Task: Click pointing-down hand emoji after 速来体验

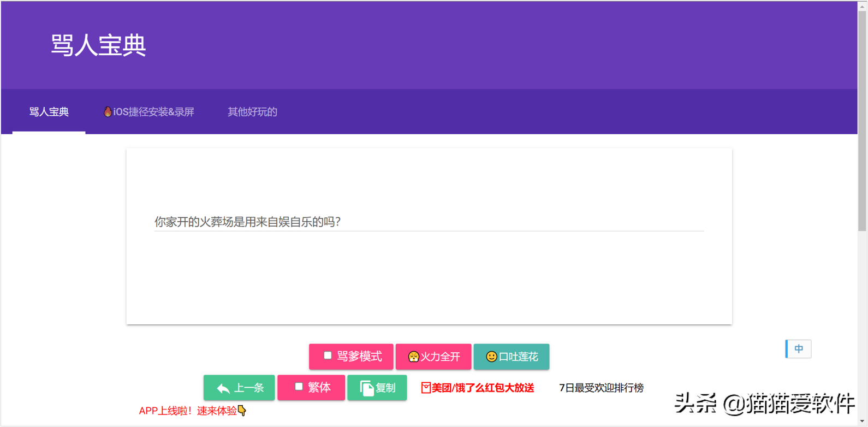Action: pos(242,410)
